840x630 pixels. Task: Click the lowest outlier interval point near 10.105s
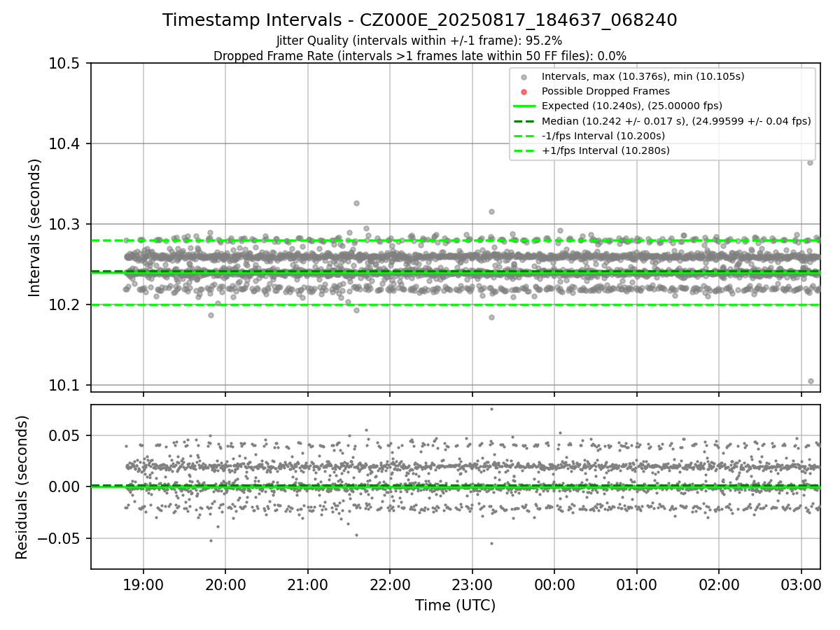811,381
